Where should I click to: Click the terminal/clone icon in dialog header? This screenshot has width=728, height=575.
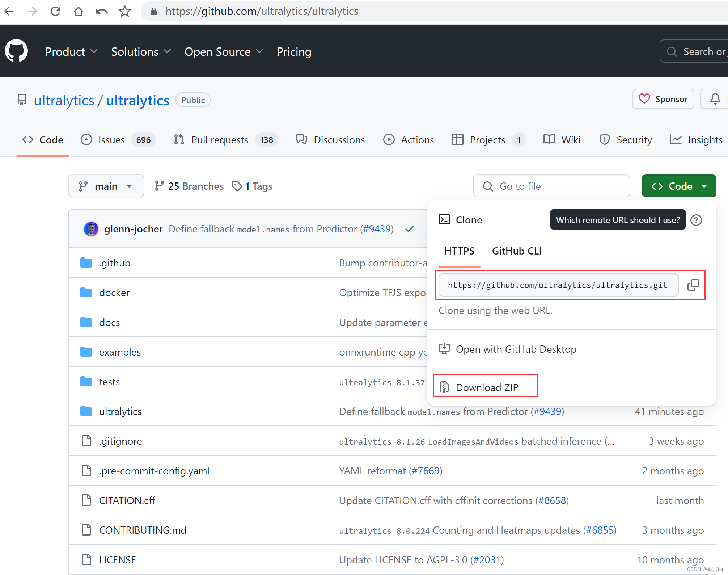pos(444,219)
